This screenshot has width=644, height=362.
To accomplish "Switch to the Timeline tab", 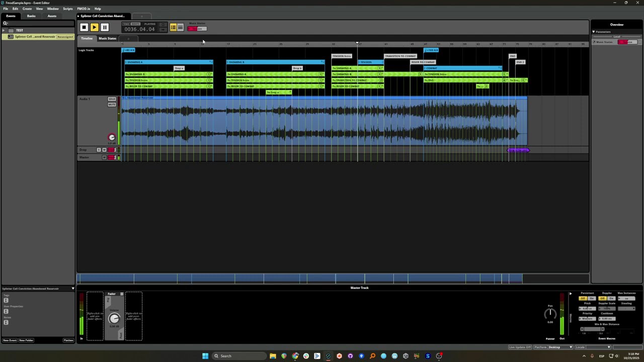I will pos(87,39).
